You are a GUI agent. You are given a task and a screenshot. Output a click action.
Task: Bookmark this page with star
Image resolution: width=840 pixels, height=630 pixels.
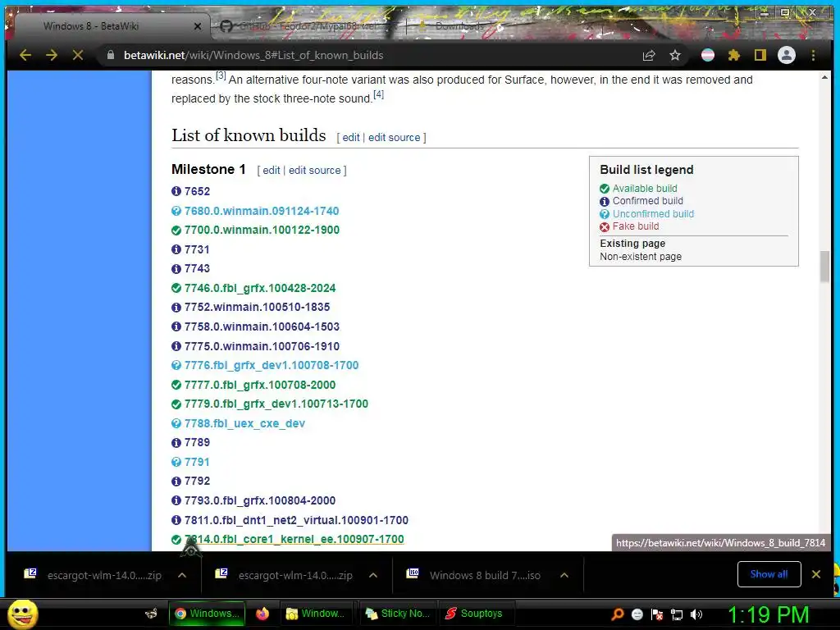675,55
